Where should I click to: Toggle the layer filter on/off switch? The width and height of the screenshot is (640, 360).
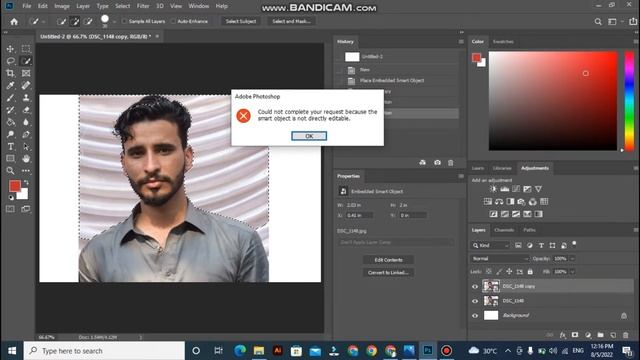coord(574,244)
